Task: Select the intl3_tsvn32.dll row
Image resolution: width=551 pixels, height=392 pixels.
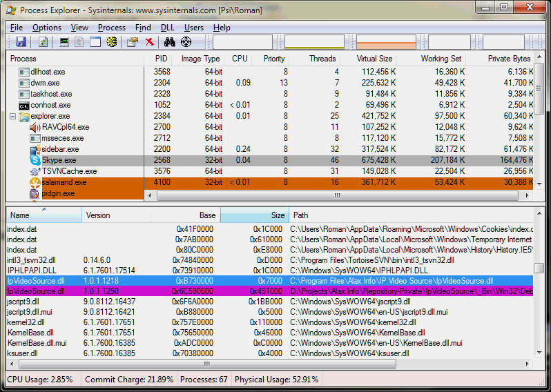Action: (269, 260)
